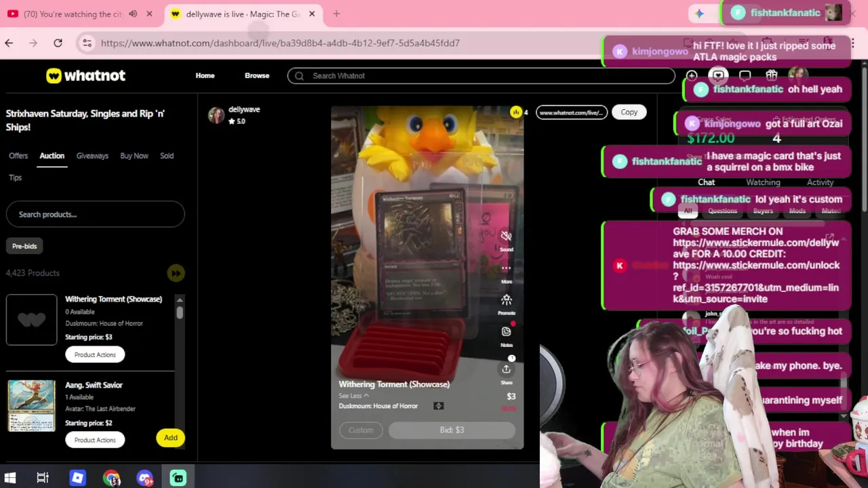Open the Offers tab
This screenshot has width=868, height=488.
18,156
